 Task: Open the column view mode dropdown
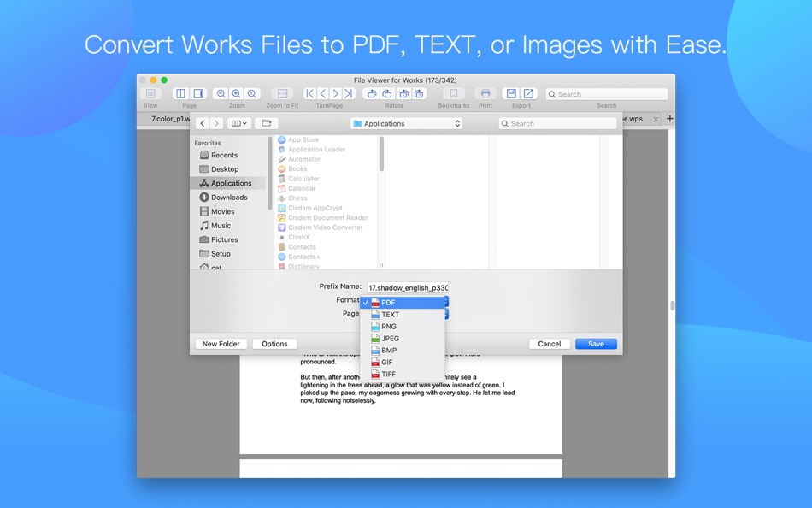tap(238, 123)
